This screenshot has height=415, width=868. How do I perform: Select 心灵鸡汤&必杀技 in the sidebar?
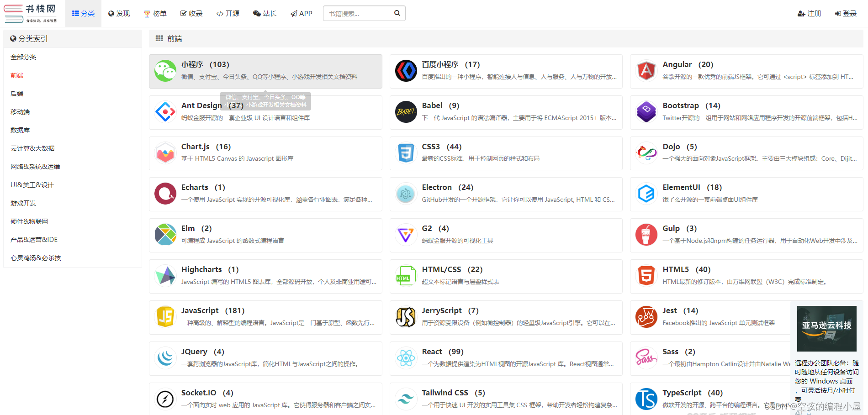36,258
